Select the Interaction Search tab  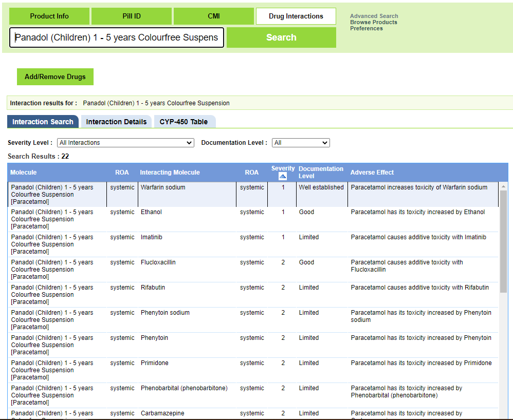tap(43, 122)
